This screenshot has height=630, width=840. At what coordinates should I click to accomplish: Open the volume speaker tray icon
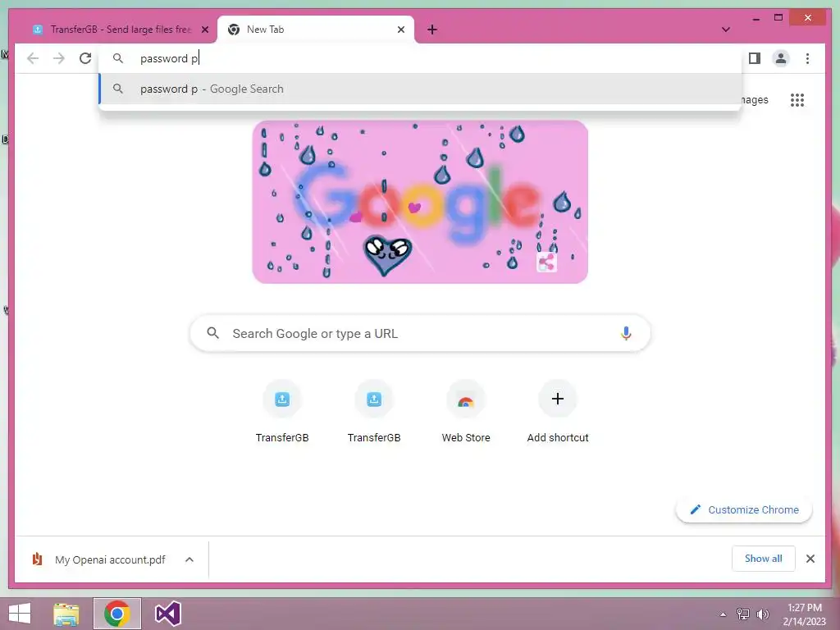763,614
